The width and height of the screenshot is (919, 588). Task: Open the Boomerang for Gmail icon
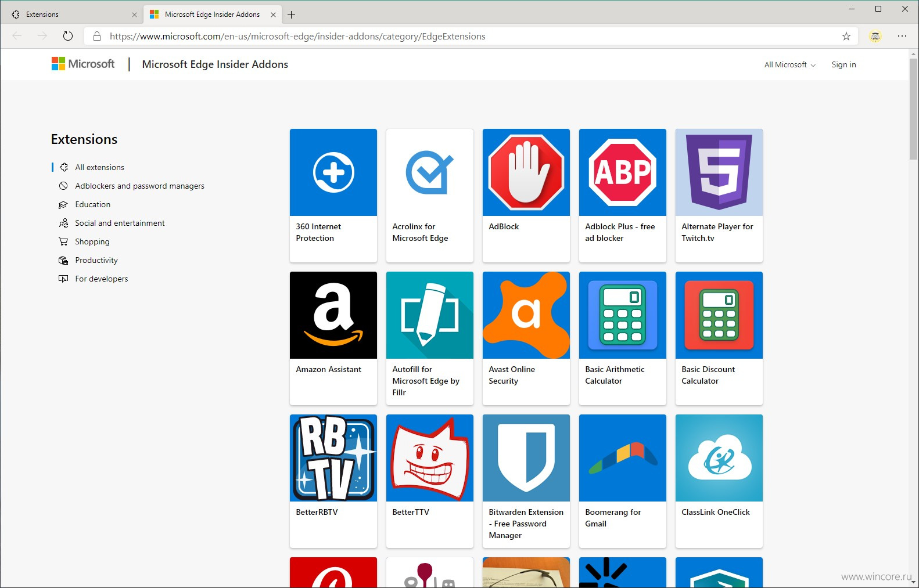pyautogui.click(x=623, y=458)
